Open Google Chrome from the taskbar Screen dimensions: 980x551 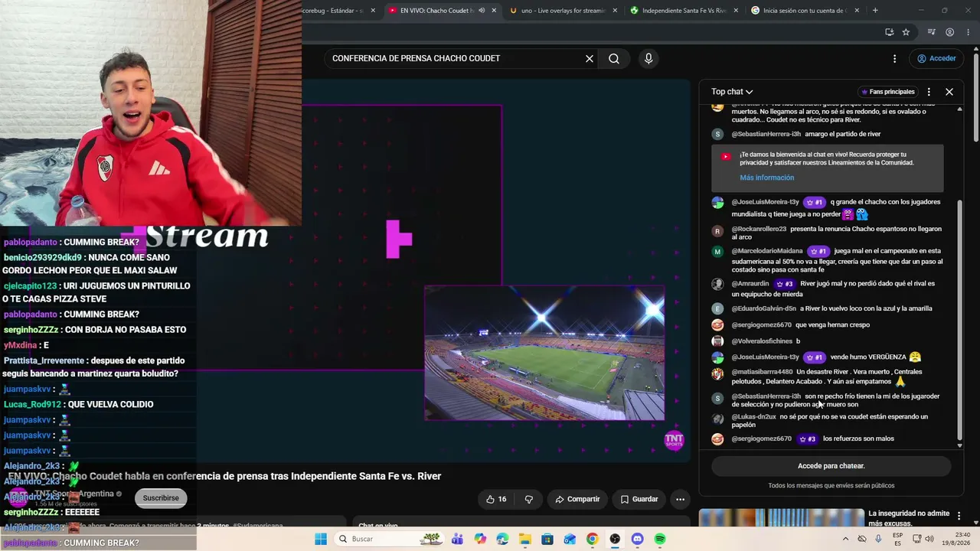click(x=592, y=539)
